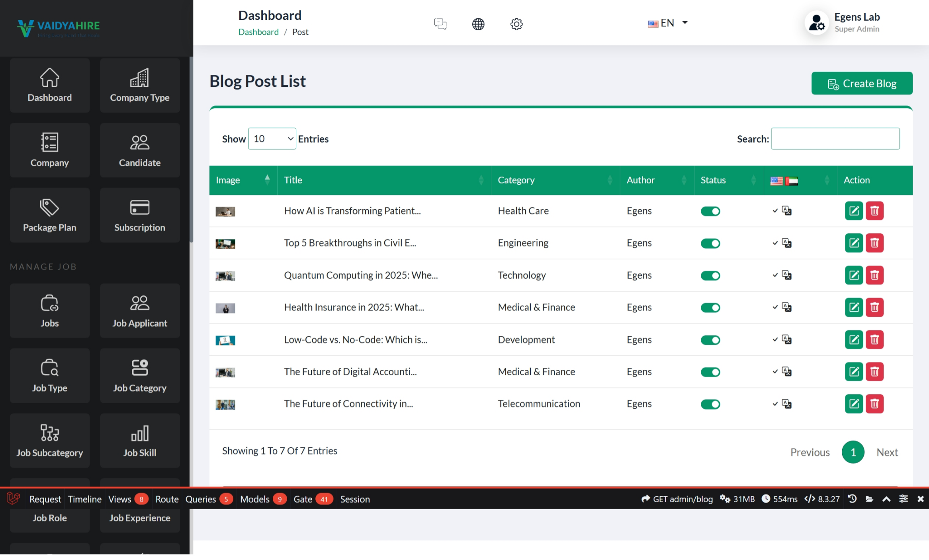Viewport: 929px width, 560px height.
Task: Switch off Telecommunication post status
Action: point(710,404)
